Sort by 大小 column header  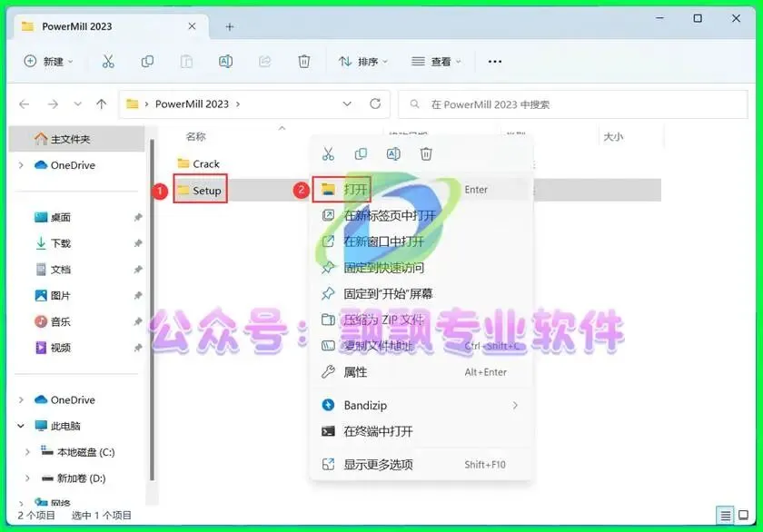coord(613,137)
